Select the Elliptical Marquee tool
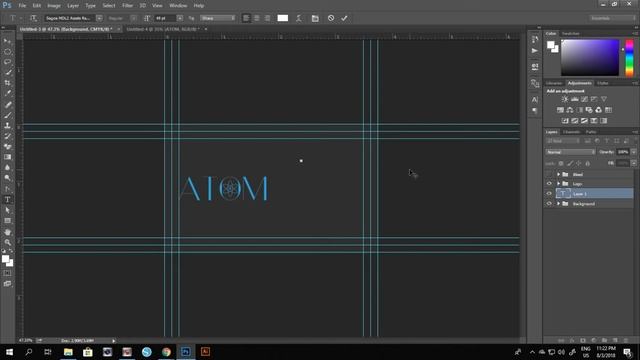This screenshot has height=360, width=640. point(7,52)
